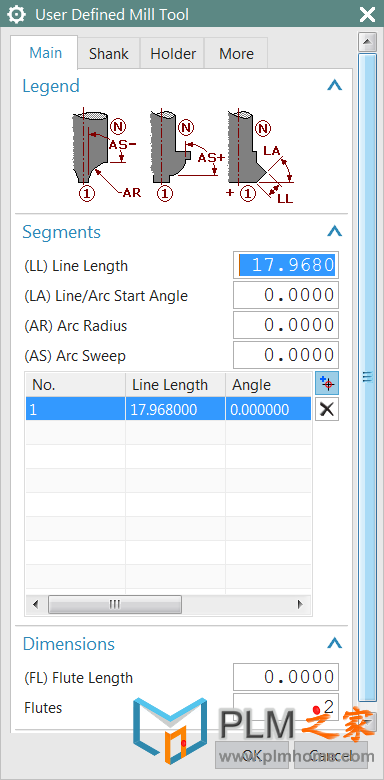Viewport: 384px width, 780px height.
Task: Click the vertical scrollbar up arrow
Action: pyautogui.click(x=368, y=41)
